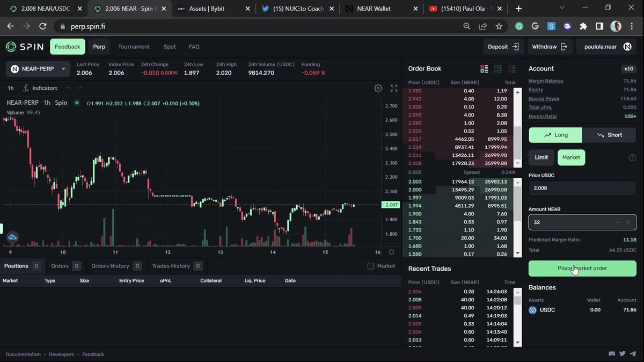
Task: Expand the NEAR-PERP market dropdown
Action: click(38, 69)
